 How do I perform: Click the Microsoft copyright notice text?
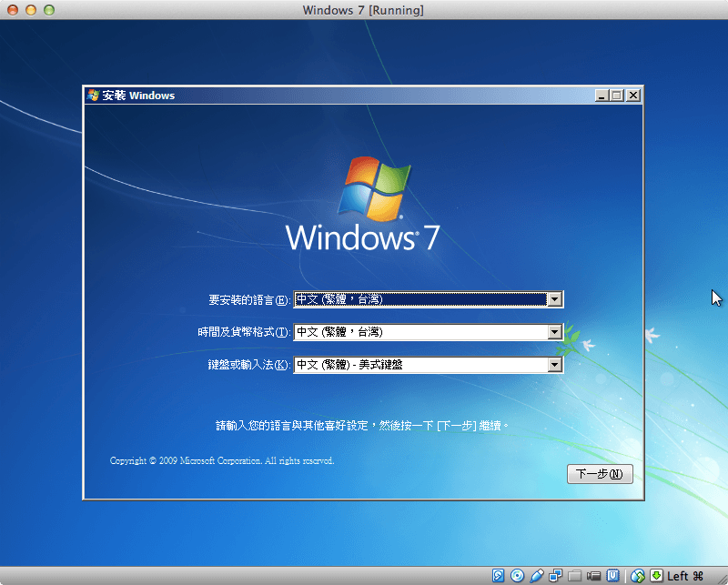tap(222, 460)
